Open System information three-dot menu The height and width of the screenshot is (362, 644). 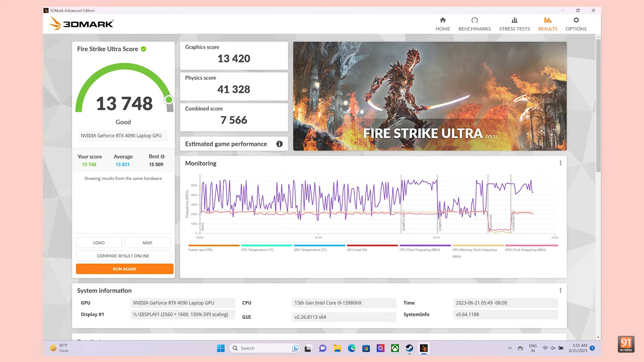(560, 290)
